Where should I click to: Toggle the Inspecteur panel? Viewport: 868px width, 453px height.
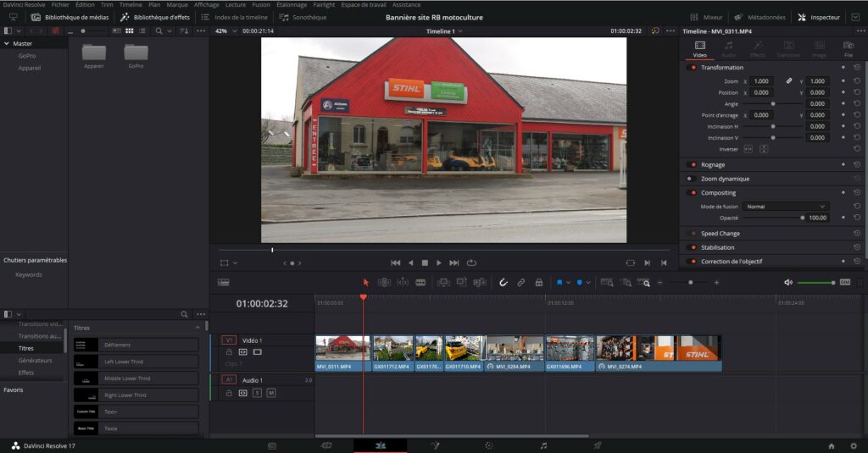[x=819, y=17]
